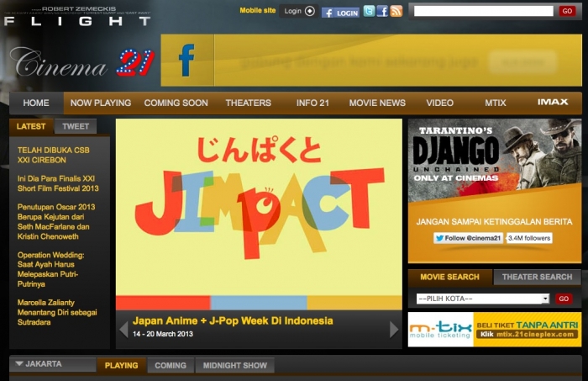Image resolution: width=588 pixels, height=381 pixels.
Task: Open the Twitter icon in header
Action: tap(369, 11)
